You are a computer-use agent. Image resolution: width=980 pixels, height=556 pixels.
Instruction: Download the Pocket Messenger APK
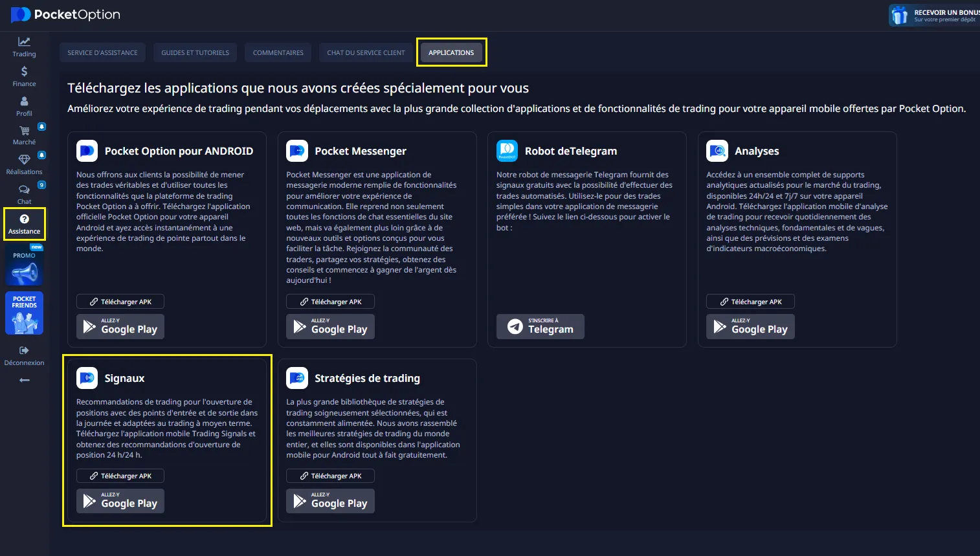coord(330,302)
